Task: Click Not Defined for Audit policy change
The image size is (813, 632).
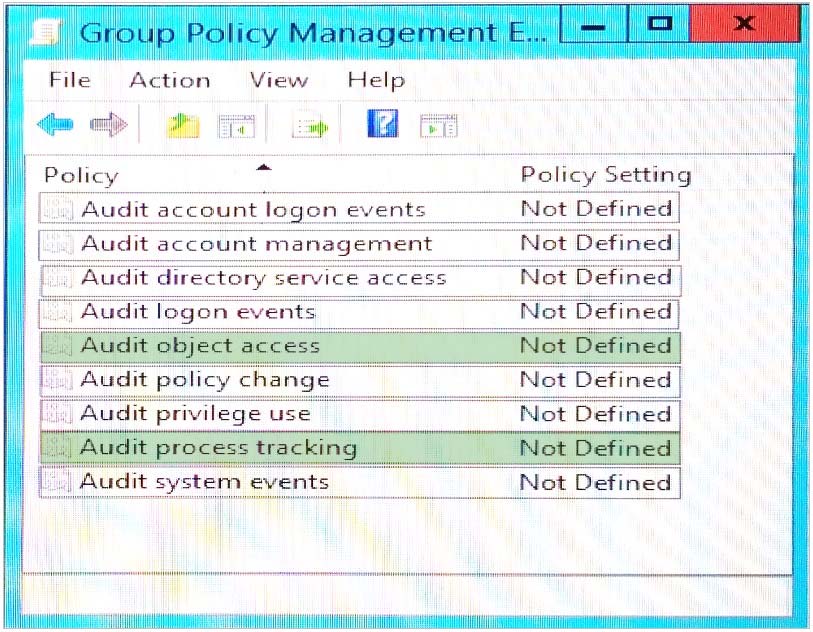Action: click(596, 380)
